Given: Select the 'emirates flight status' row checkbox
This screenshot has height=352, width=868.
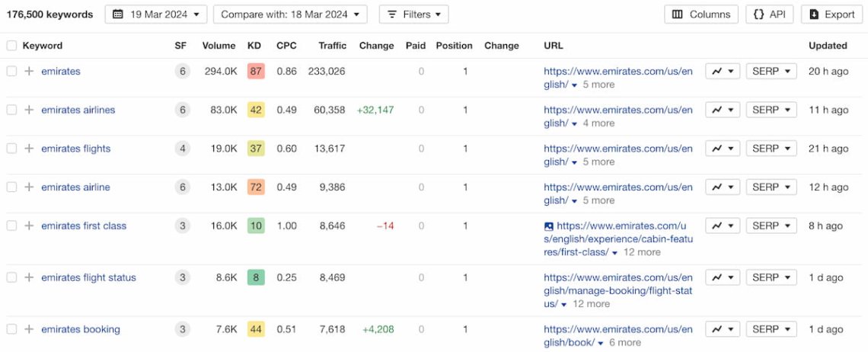Looking at the screenshot, I should [x=11, y=277].
